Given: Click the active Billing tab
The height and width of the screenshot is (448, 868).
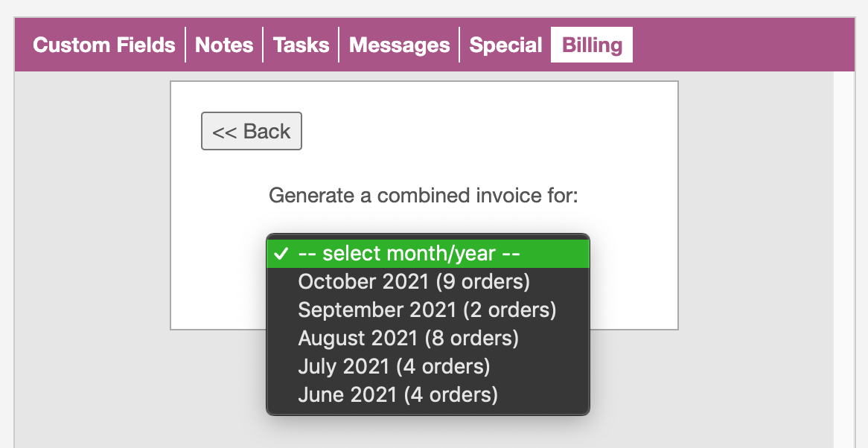Looking at the screenshot, I should [592, 45].
